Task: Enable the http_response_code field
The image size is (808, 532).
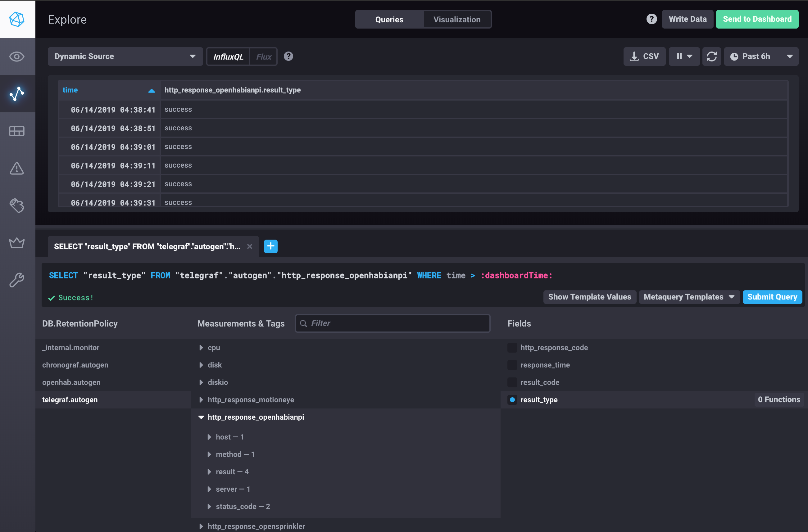Action: (x=512, y=347)
